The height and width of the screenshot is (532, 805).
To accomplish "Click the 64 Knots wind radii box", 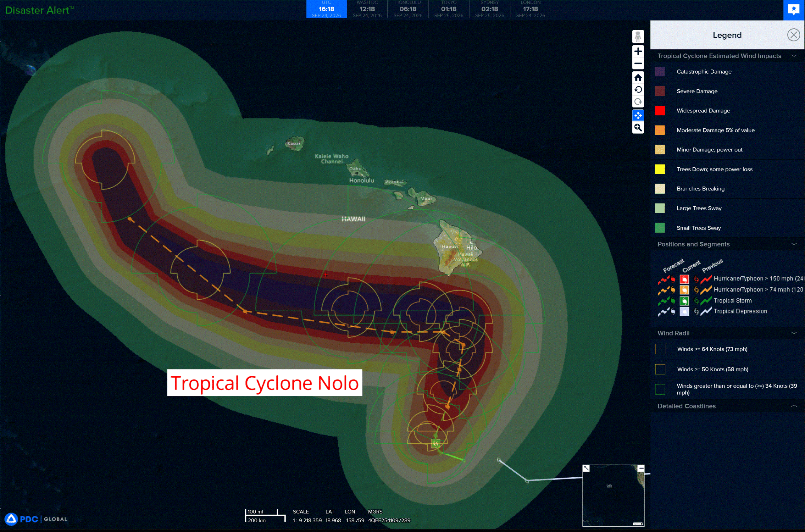I will [x=660, y=349].
